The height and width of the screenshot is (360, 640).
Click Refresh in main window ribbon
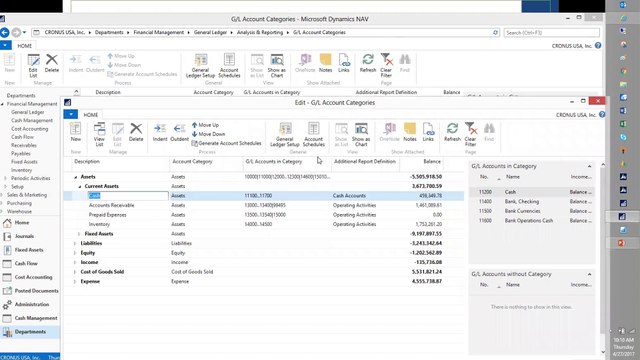pyautogui.click(x=368, y=63)
